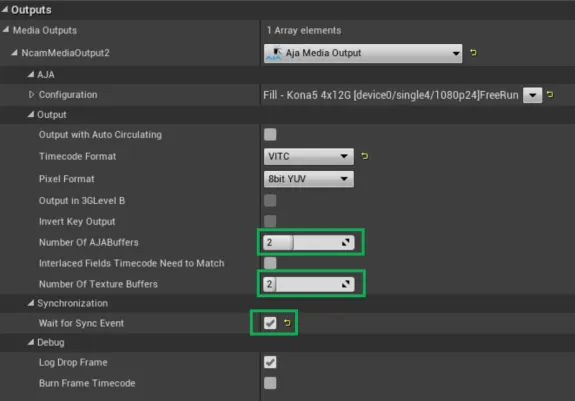575x401 pixels.
Task: Enable Interlaced Fields Timecode Need to Match
Action: coord(270,263)
